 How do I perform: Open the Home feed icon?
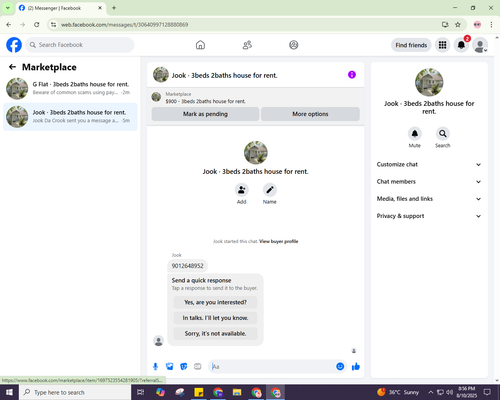pos(200,45)
